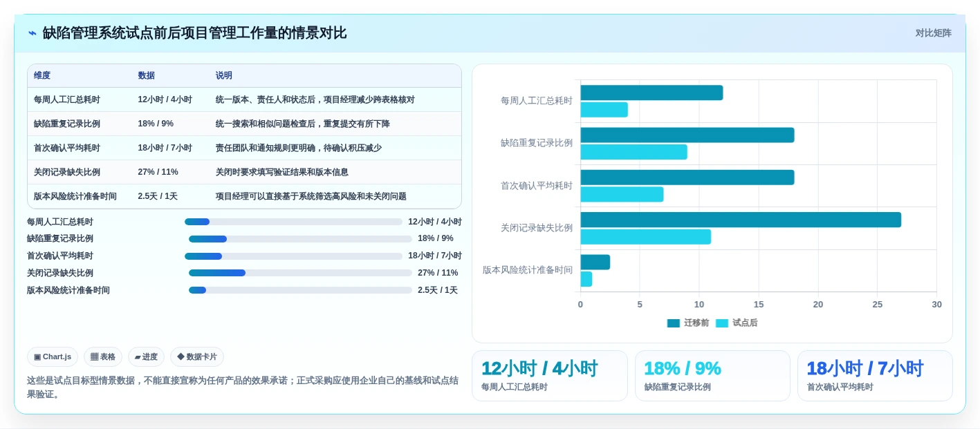Click the 维度 column header
Image resolution: width=980 pixels, height=429 pixels.
[42, 75]
